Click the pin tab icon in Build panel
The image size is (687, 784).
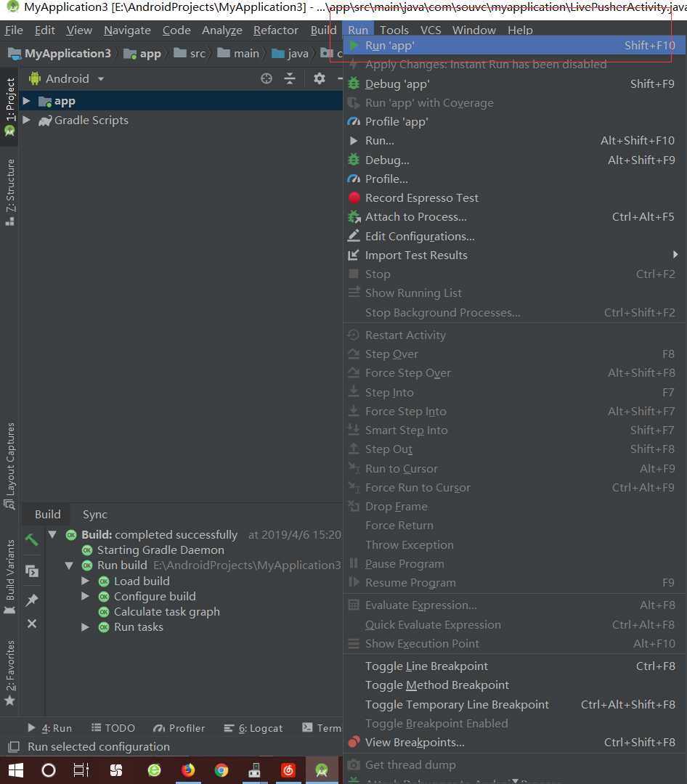31,600
